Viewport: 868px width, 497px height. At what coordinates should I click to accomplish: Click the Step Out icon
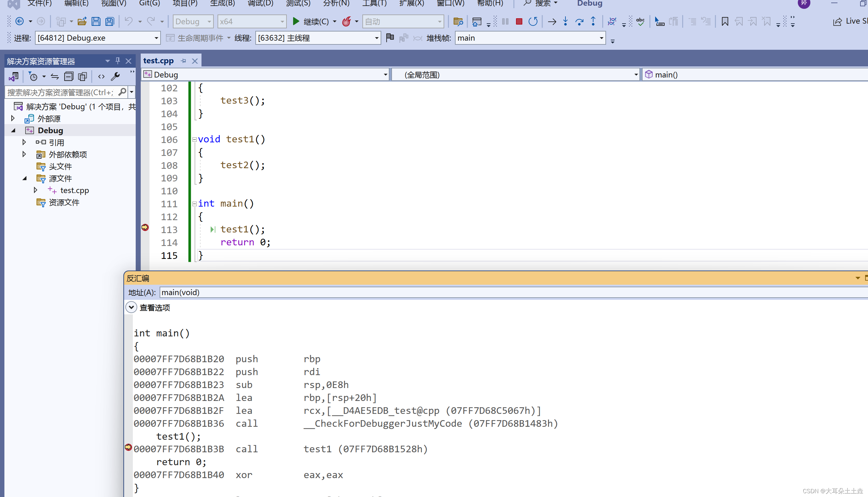tap(593, 21)
